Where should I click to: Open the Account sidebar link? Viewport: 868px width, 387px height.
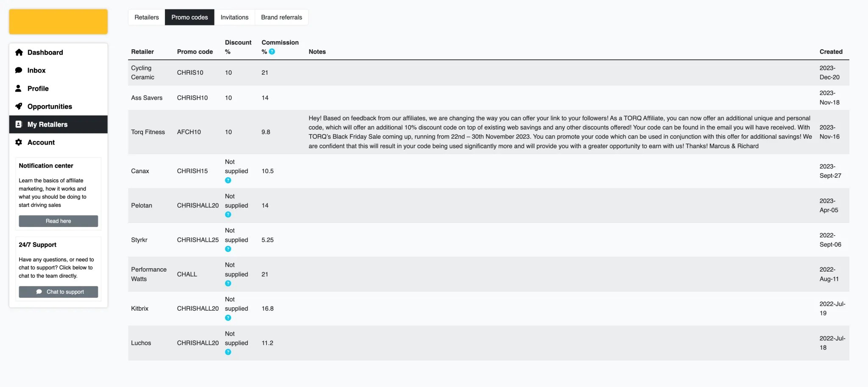[x=58, y=142]
